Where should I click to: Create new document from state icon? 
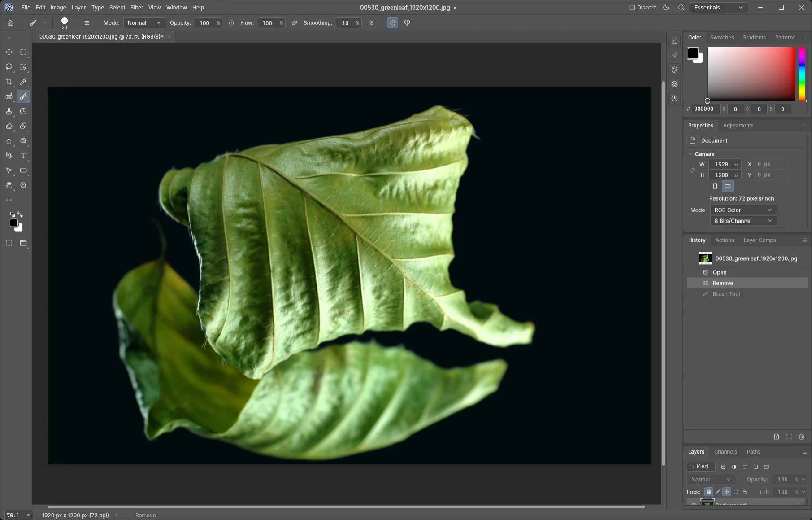(x=777, y=437)
